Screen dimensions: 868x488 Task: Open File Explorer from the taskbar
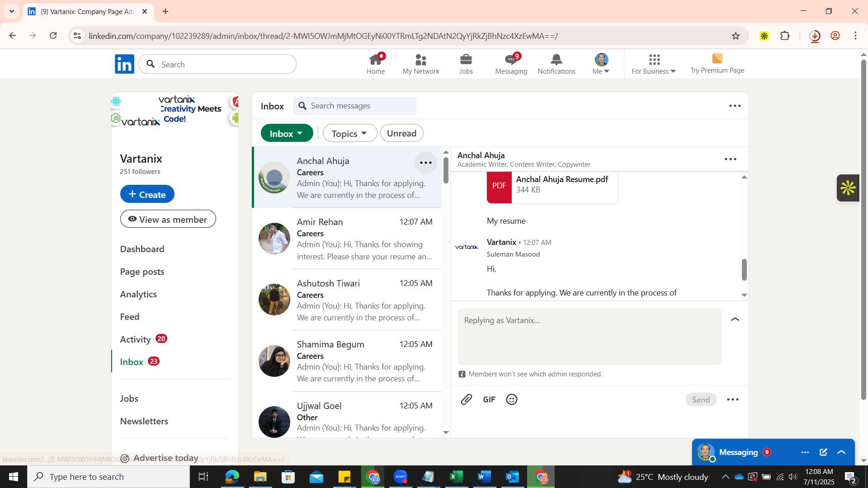[x=260, y=477]
